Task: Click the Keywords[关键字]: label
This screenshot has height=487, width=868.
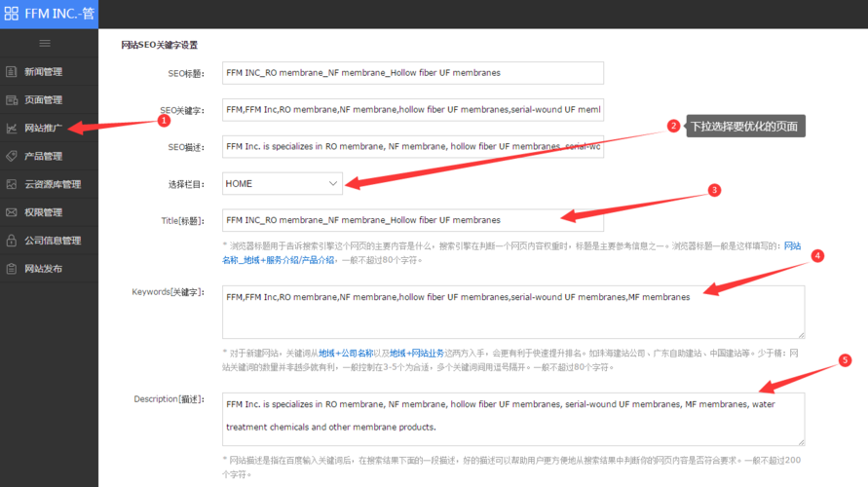Action: [169, 292]
